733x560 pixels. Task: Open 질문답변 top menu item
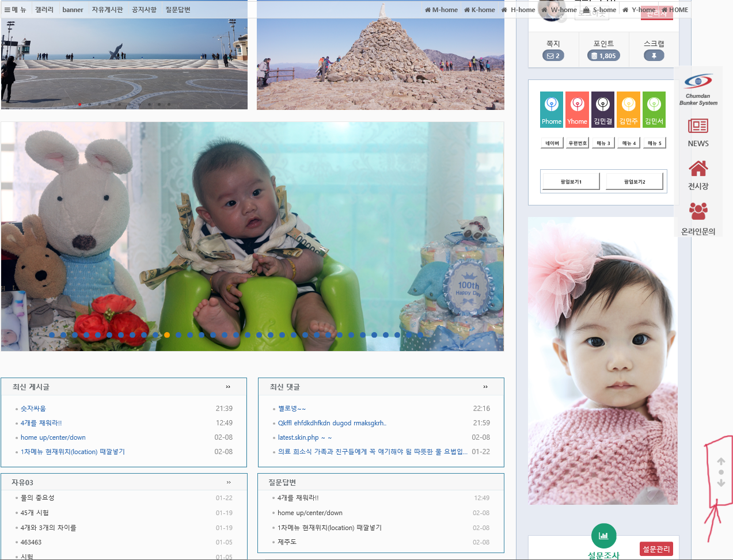(x=178, y=10)
